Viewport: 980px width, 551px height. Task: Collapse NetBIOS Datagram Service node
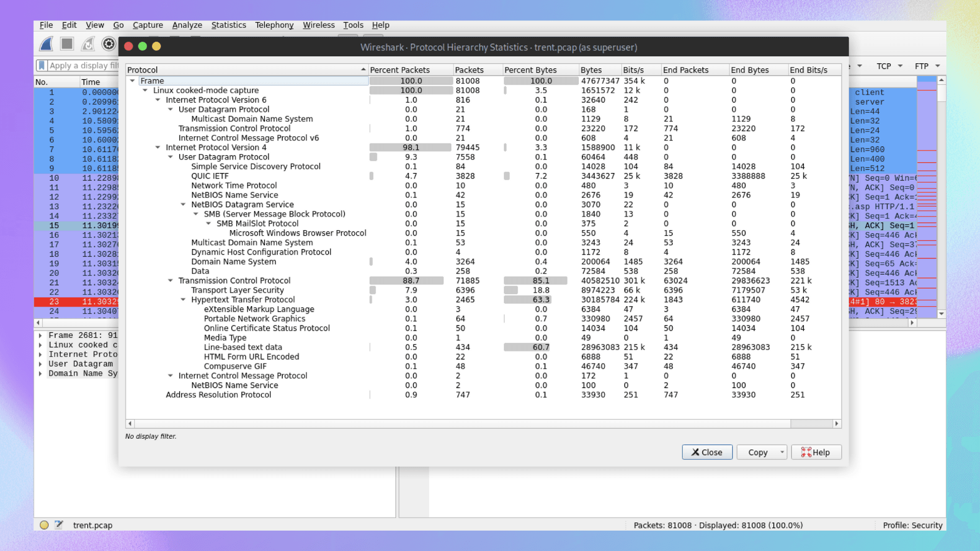(x=183, y=205)
